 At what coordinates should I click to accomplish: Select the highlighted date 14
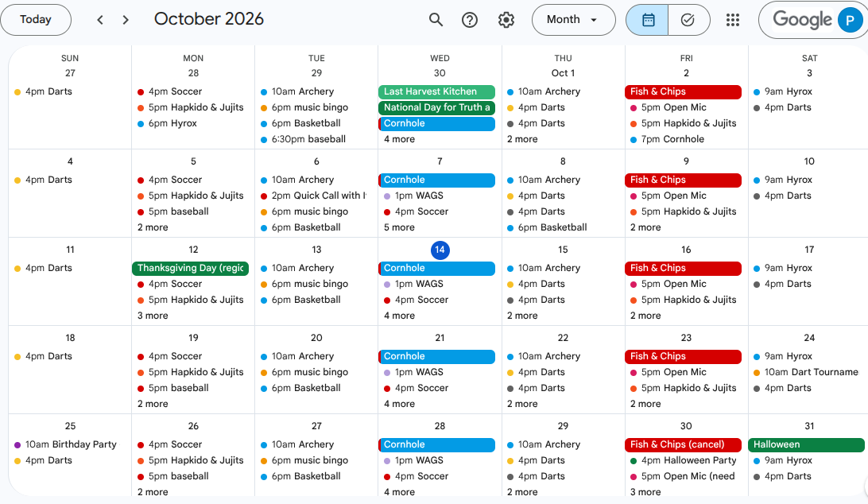click(x=440, y=250)
